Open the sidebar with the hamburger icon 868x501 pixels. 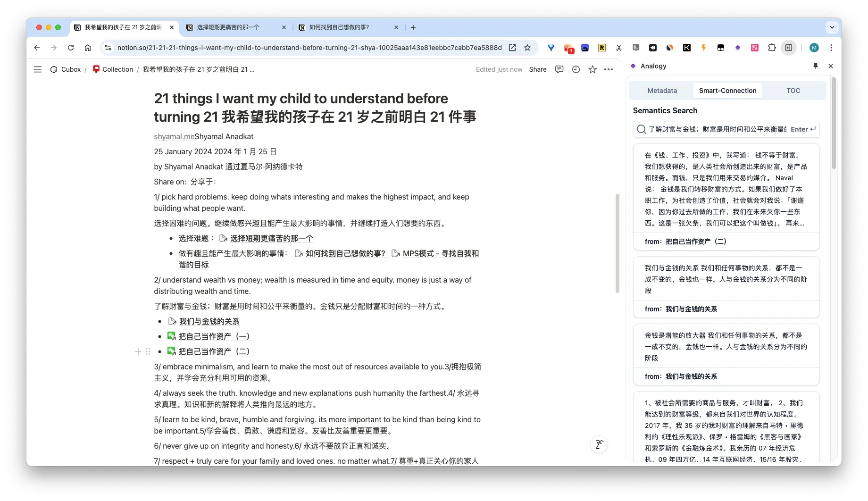[x=38, y=69]
